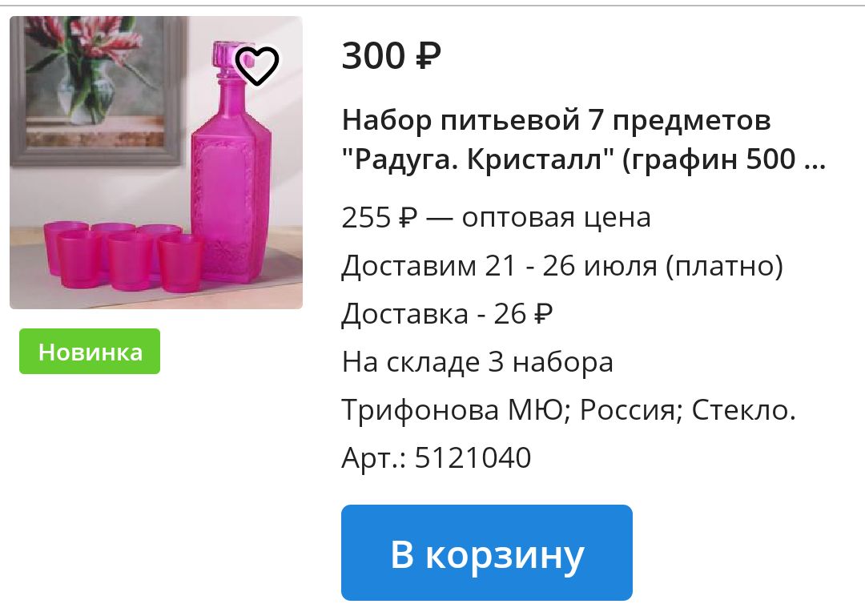Select the 255 ₽ оптовая цена line
The height and width of the screenshot is (616, 865).
(496, 217)
